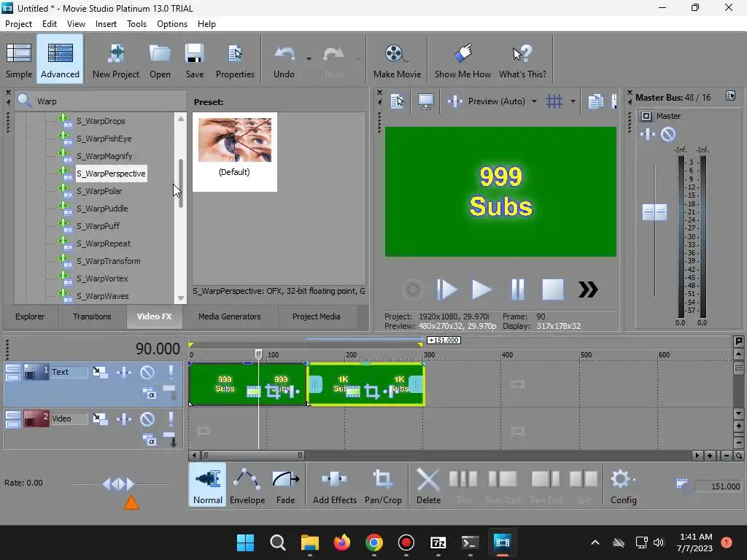The height and width of the screenshot is (560, 747).
Task: Select S_WarpVortex effect
Action: [x=102, y=279]
